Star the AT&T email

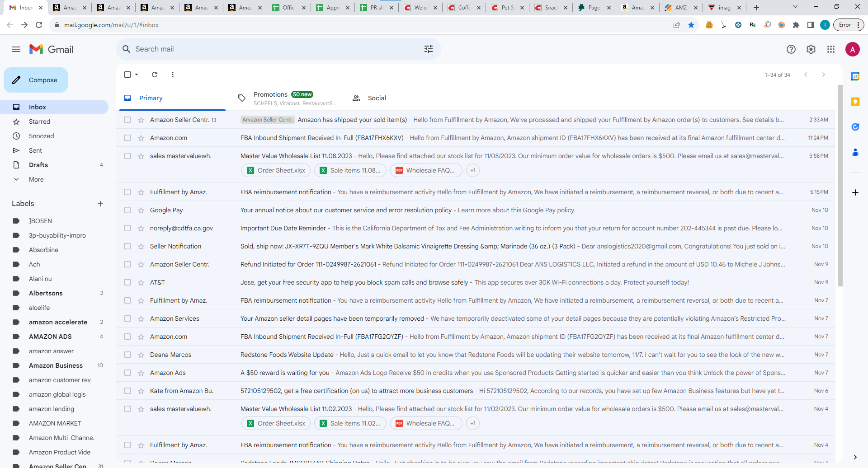(141, 282)
